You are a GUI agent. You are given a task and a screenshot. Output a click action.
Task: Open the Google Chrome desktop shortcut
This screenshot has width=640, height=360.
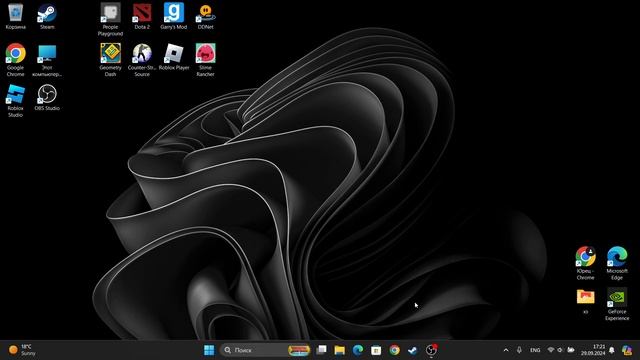[x=16, y=60]
